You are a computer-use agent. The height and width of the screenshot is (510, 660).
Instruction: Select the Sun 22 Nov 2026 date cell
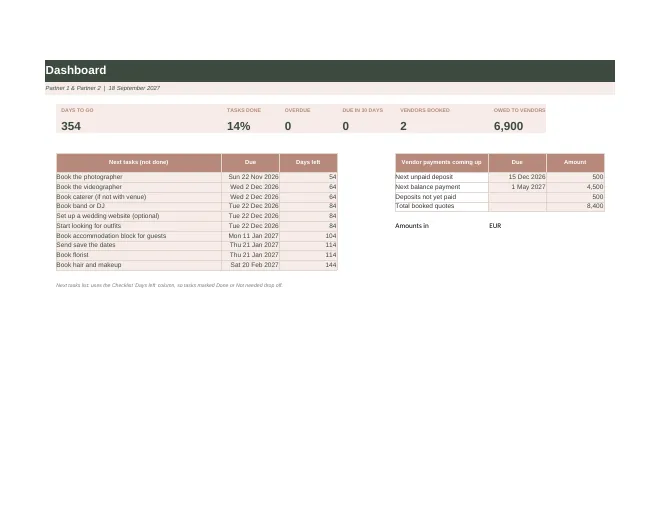pyautogui.click(x=250, y=177)
